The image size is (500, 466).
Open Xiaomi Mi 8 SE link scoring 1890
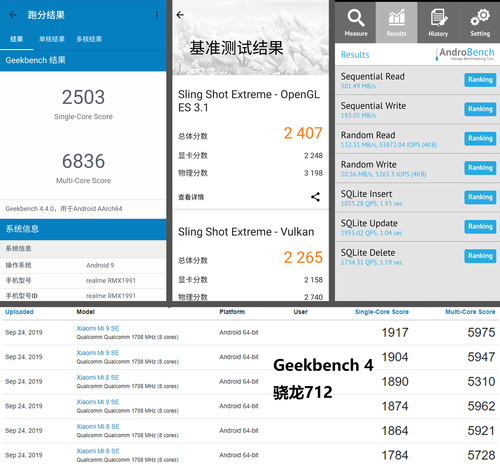(x=98, y=377)
